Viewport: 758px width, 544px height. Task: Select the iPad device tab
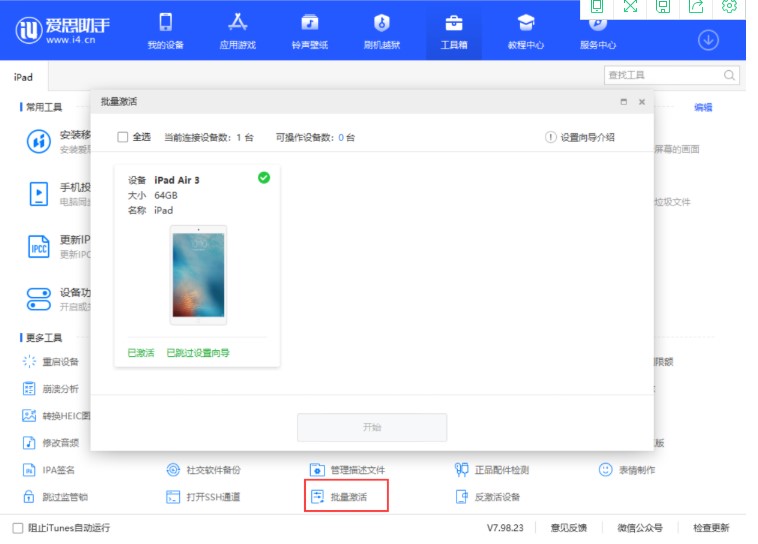coord(23,77)
